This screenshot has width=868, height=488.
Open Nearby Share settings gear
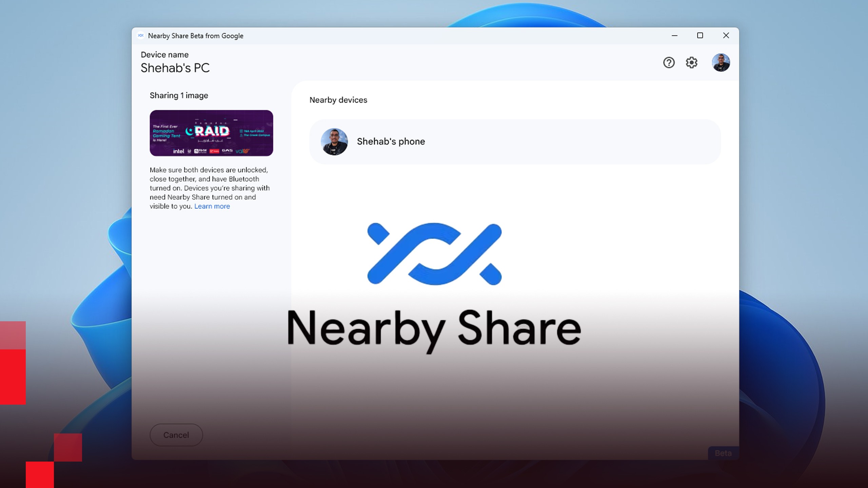coord(691,63)
